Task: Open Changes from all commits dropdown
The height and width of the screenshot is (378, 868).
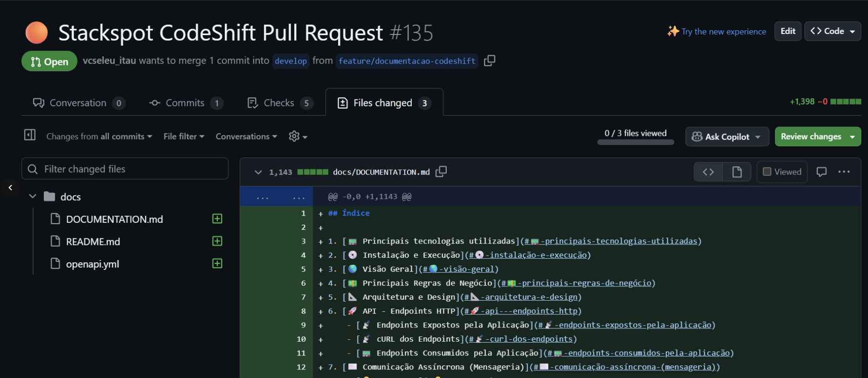Action: [99, 136]
